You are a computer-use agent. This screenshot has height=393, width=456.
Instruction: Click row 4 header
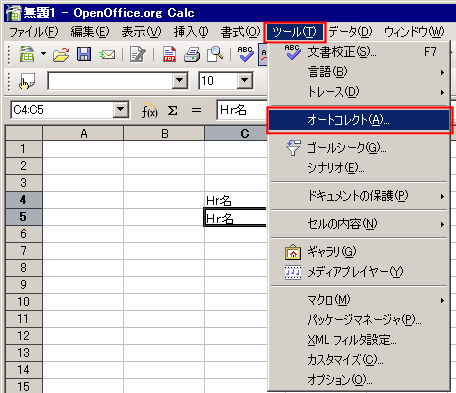coord(23,200)
